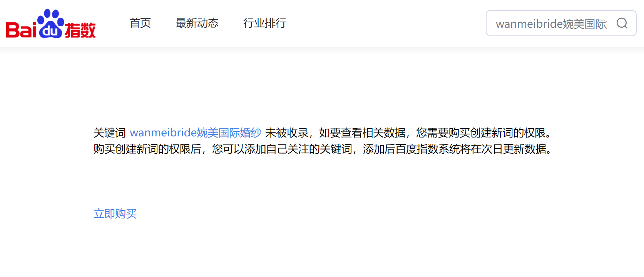The width and height of the screenshot is (644, 277).
Task: Click the phrase 您可以添加自己关注的关键词
Action: point(282,149)
